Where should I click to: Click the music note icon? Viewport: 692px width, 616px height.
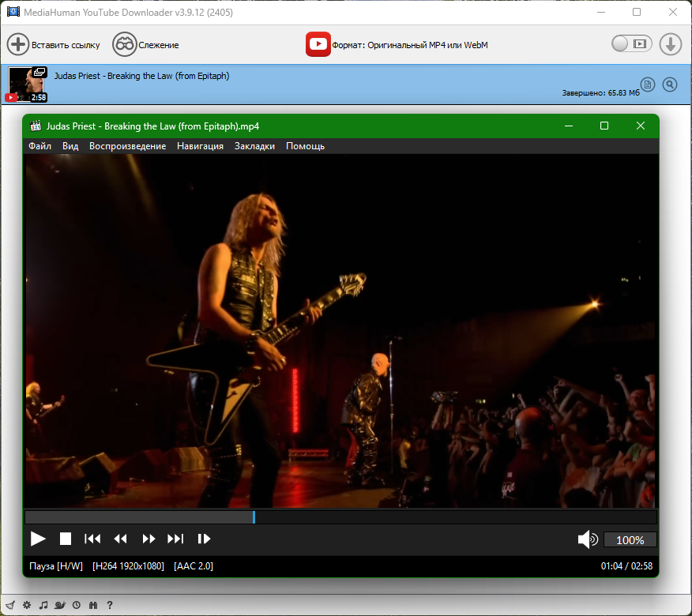pos(43,605)
